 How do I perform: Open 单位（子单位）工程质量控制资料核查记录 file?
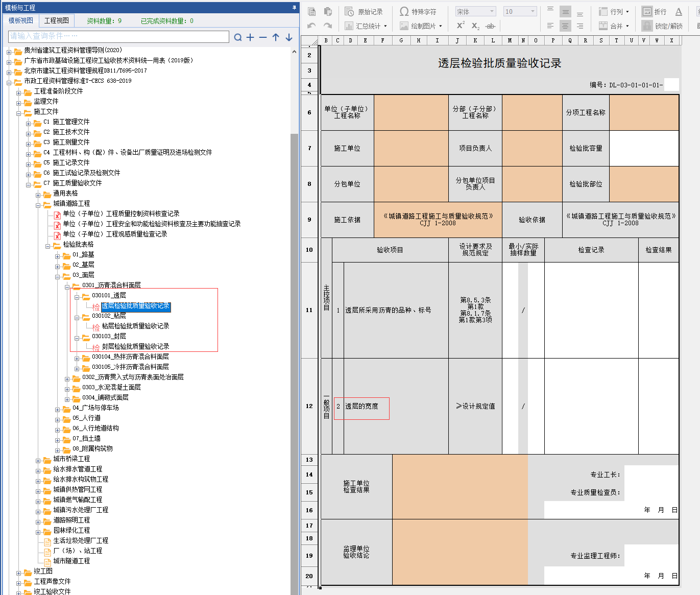tap(121, 213)
